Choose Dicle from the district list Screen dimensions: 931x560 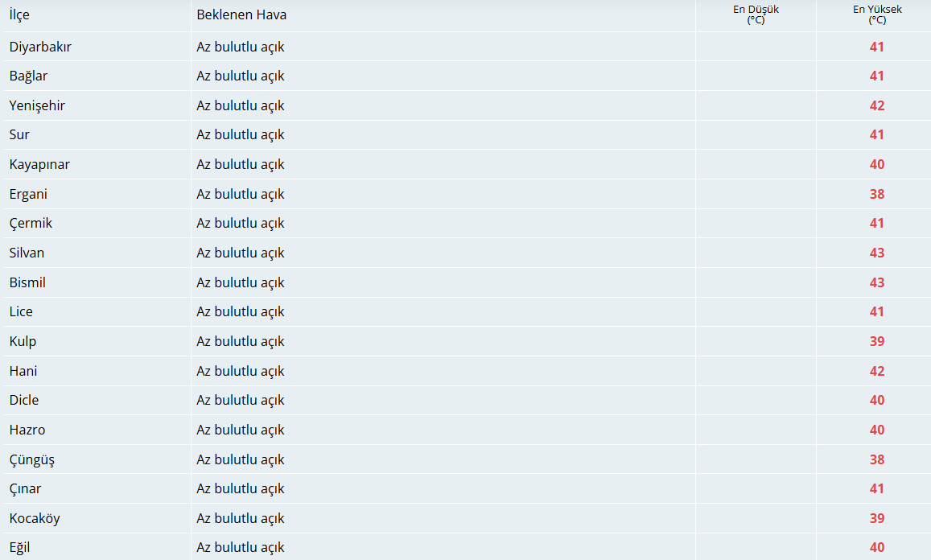coord(24,400)
